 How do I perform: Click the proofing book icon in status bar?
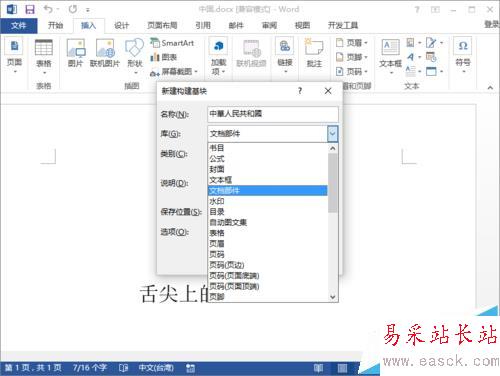tap(123, 368)
